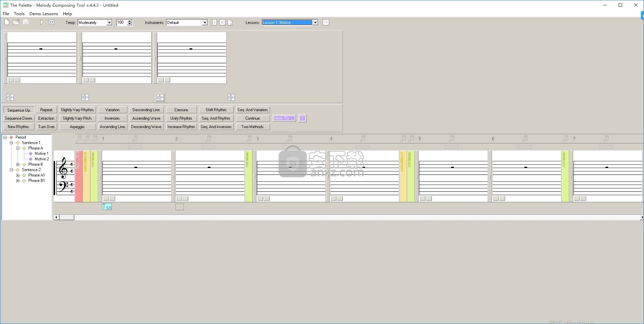Viewport: 644px width, 324px height.
Task: Open the Help menu
Action: tap(67, 14)
